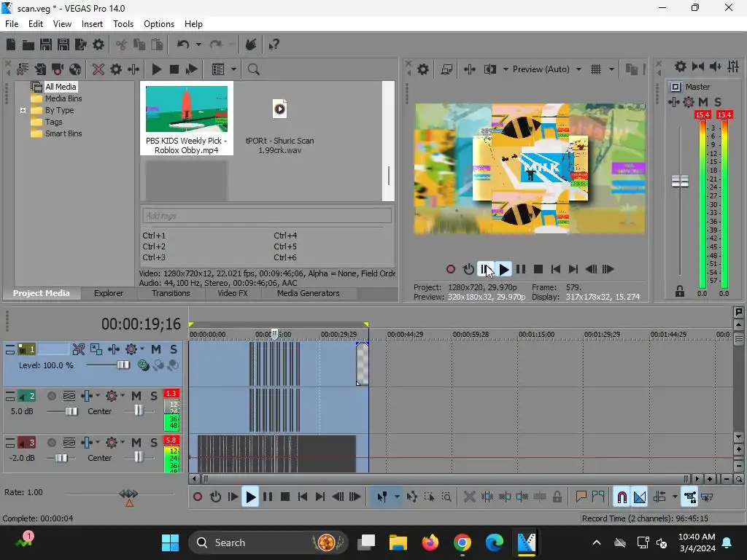747x560 pixels.
Task: Click the What's This help icon
Action: [274, 44]
